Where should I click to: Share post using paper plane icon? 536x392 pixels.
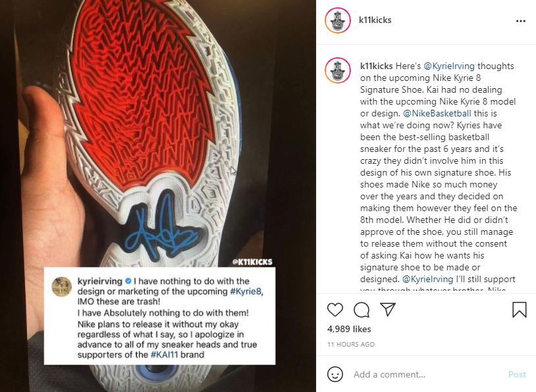point(388,309)
